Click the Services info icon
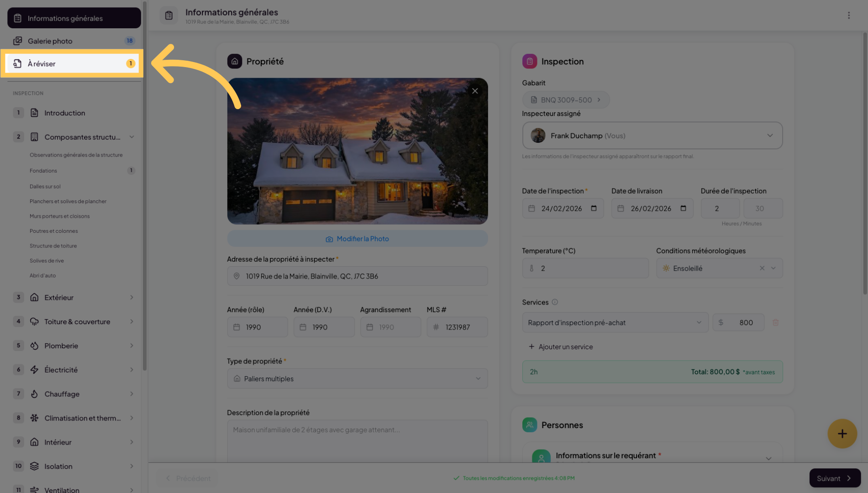The width and height of the screenshot is (868, 493). coord(555,302)
